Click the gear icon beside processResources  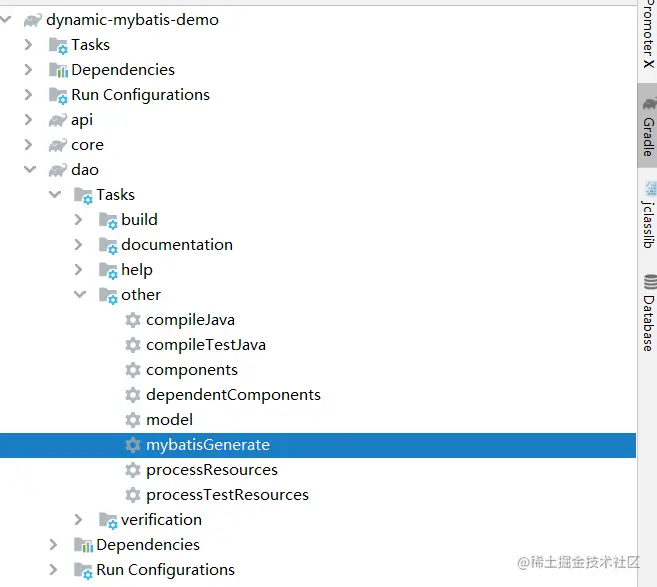point(133,470)
